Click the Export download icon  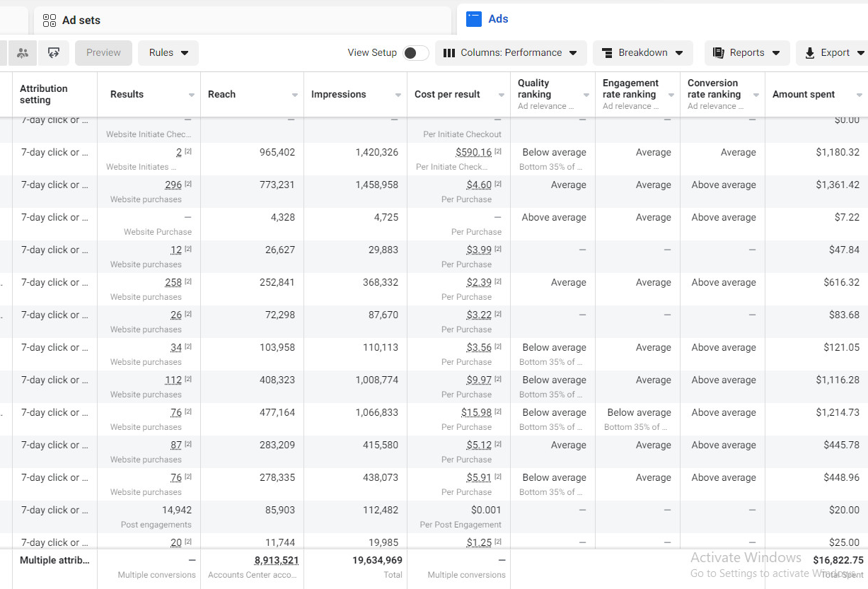(810, 53)
